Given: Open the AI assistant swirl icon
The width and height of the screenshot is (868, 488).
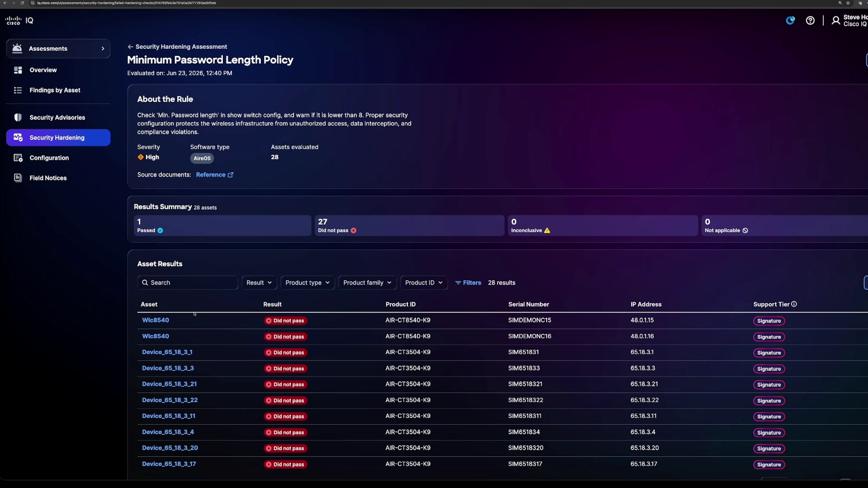Looking at the screenshot, I should pyautogui.click(x=790, y=20).
